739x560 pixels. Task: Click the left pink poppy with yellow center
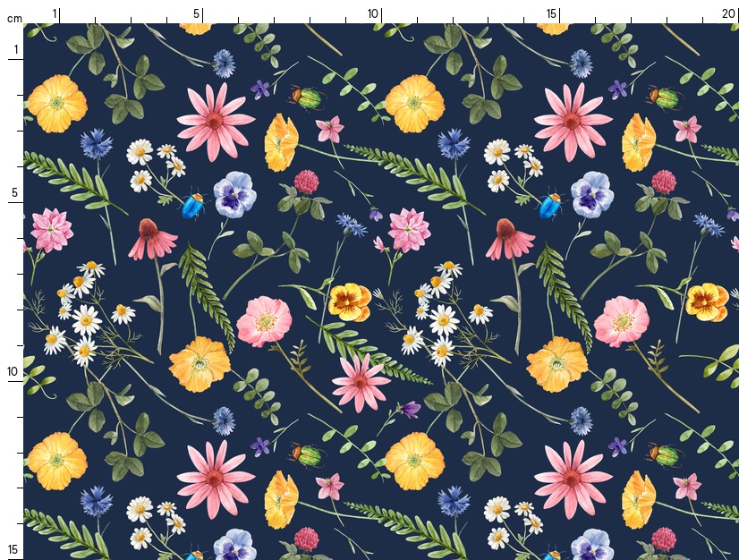point(265,322)
